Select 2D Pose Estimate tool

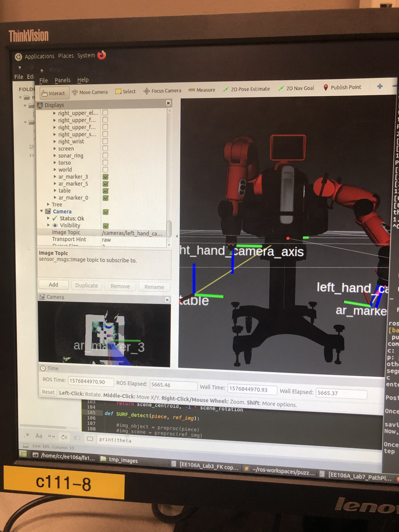pos(246,89)
